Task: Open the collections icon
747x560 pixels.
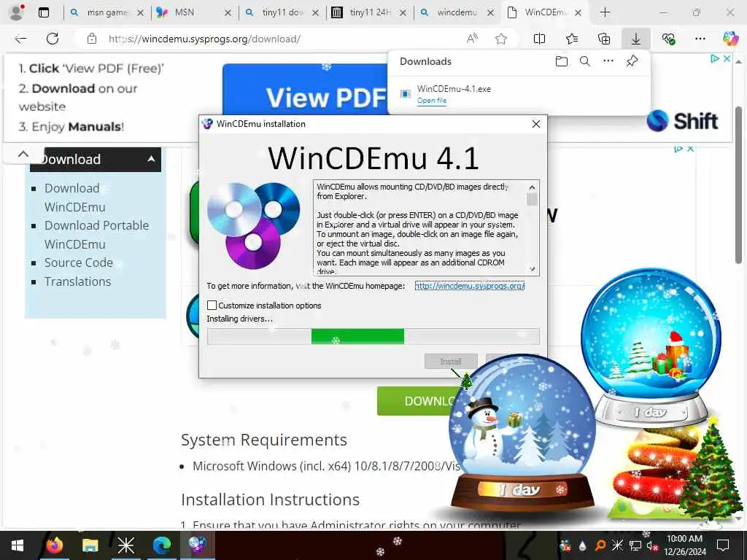Action: [603, 39]
